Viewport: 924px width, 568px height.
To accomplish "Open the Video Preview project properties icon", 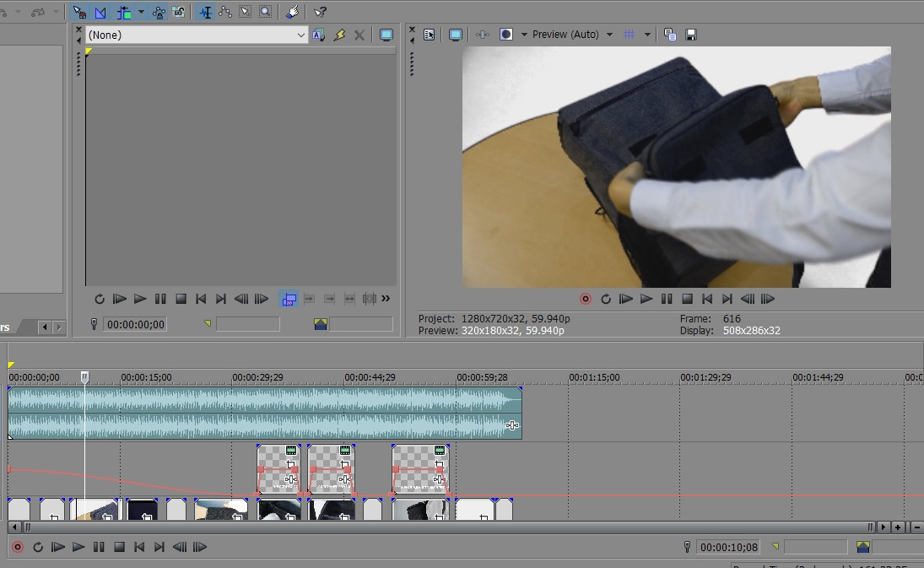I will (430, 35).
